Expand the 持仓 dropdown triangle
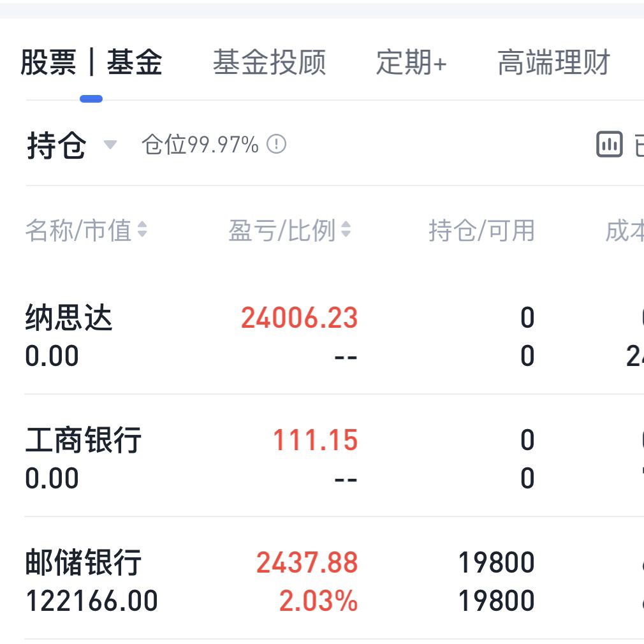 (110, 145)
